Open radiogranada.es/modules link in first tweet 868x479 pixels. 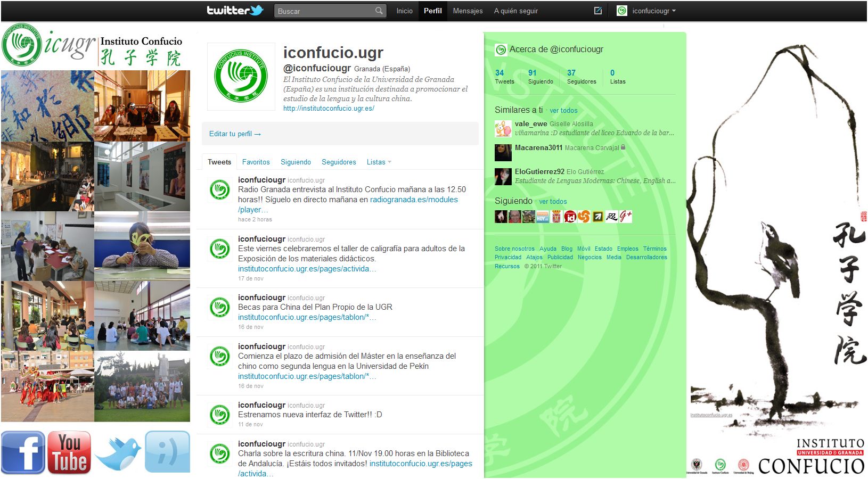[x=414, y=200]
